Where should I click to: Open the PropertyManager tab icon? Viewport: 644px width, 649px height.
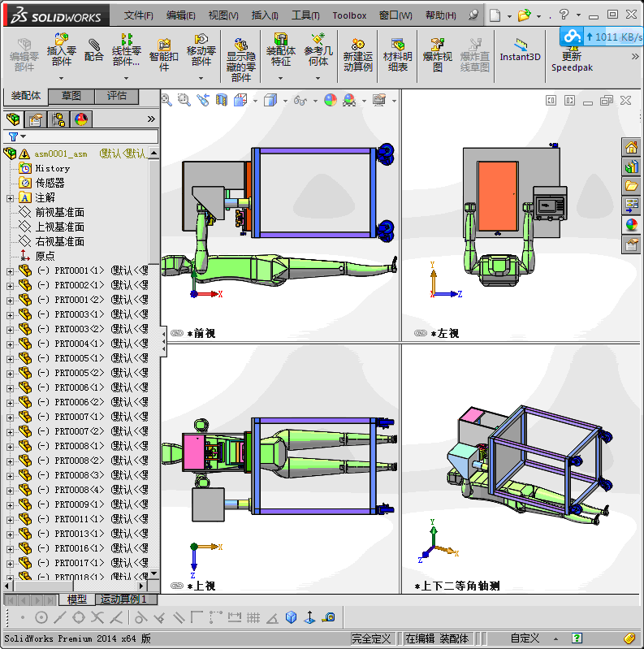[x=36, y=119]
